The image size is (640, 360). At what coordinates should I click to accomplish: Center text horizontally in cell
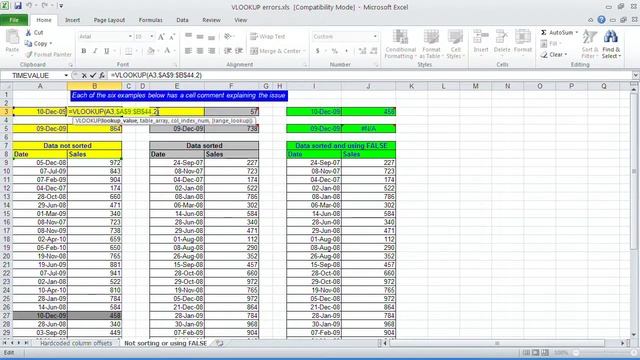pos(200,51)
